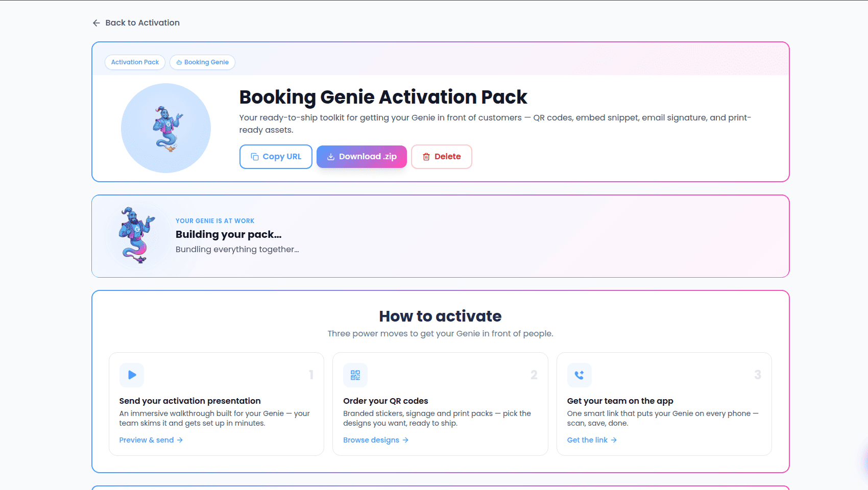Image resolution: width=868 pixels, height=490 pixels.
Task: Click the 'How to activate' heading
Action: (440, 316)
